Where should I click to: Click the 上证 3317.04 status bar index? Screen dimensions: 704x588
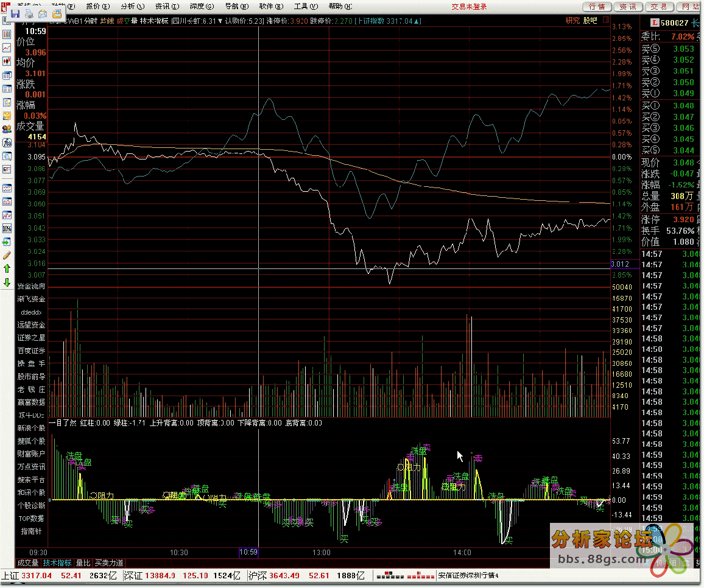(27, 575)
